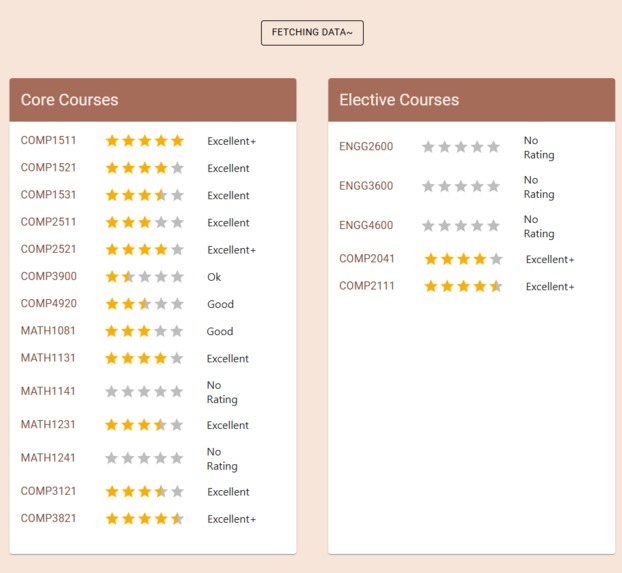Click the half-filled fourth star for COMP1531
Screen dimensions: 622x573
tap(161, 195)
